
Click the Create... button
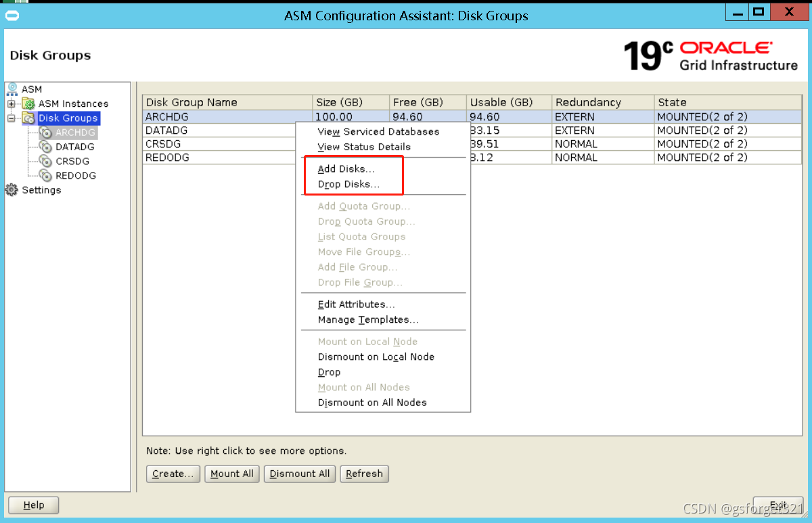(173, 474)
